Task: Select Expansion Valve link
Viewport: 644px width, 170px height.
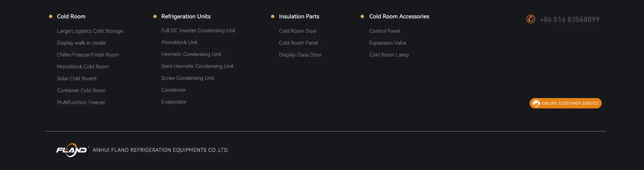Action: 388,43
